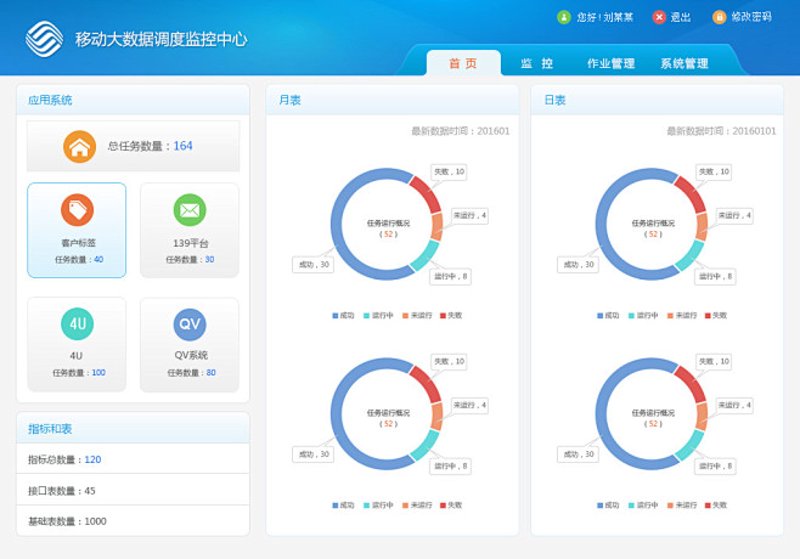Click 任务数量：40 under 客户标签

(x=79, y=260)
